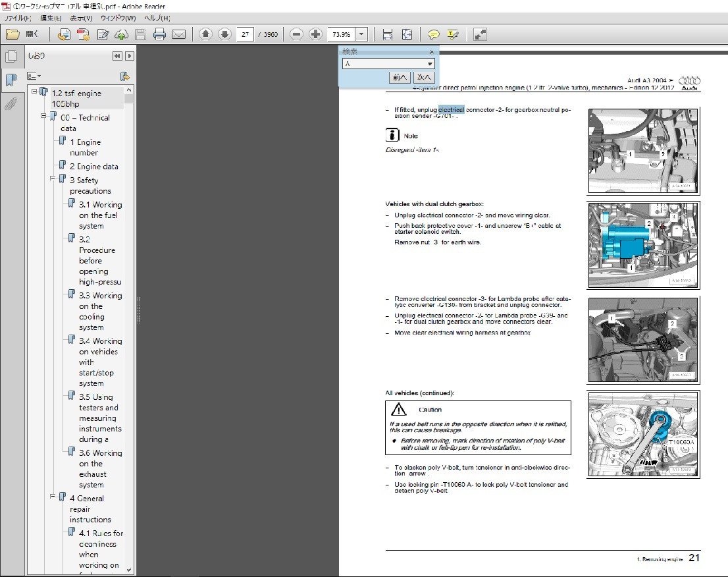Zoom in with the plus icon
This screenshot has width=728, height=577.
click(316, 34)
